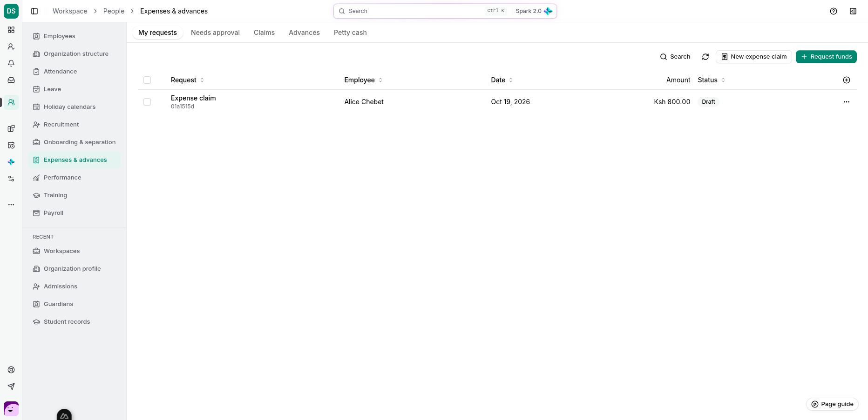Screen dimensions: 868x420
Task: Sort by Date column
Action: point(502,80)
